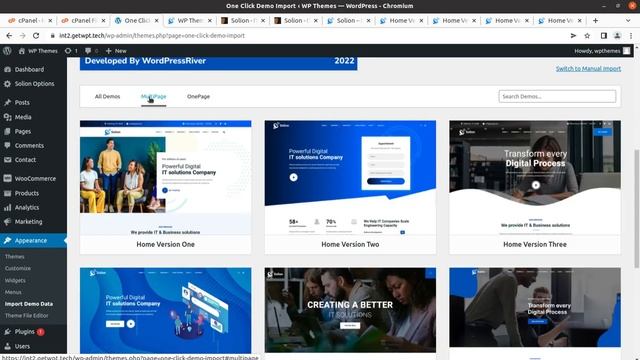Open Solion Options menu
The height and width of the screenshot is (360, 640).
(33, 84)
